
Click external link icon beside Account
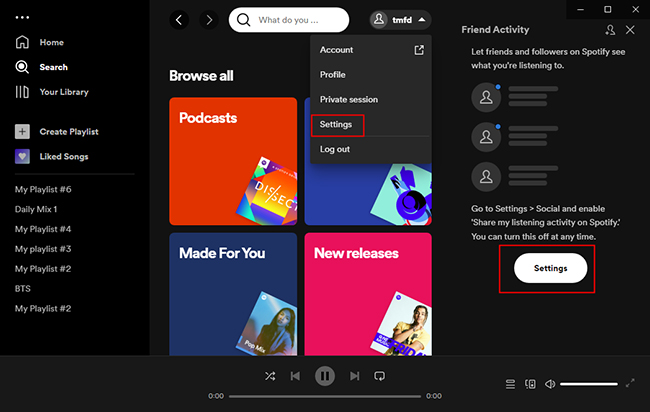[x=419, y=50]
